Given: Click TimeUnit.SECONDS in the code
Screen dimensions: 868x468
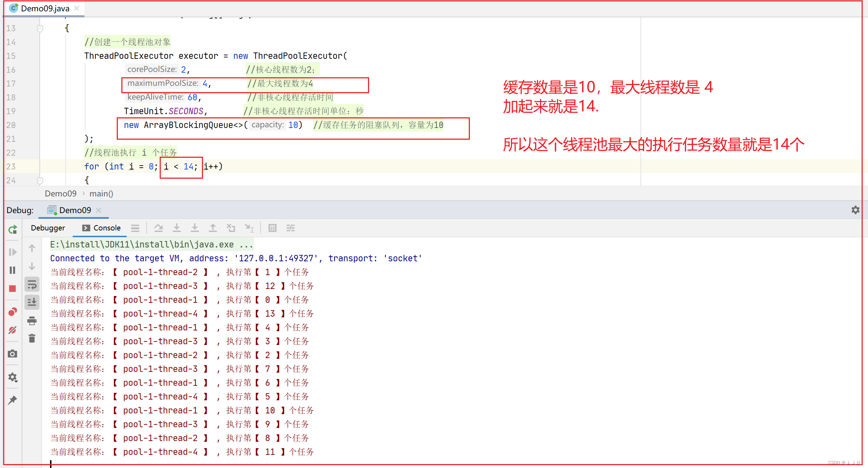Looking at the screenshot, I should click(x=164, y=111).
